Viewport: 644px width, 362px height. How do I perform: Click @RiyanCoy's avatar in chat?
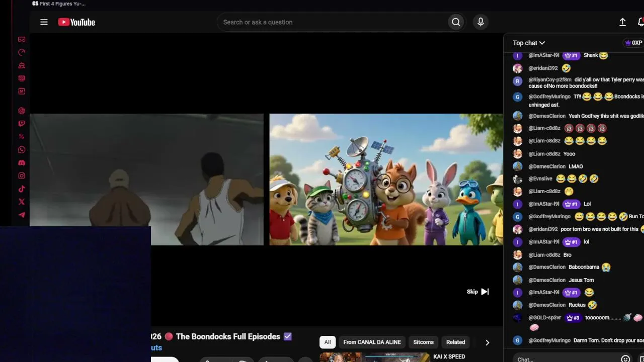click(517, 81)
